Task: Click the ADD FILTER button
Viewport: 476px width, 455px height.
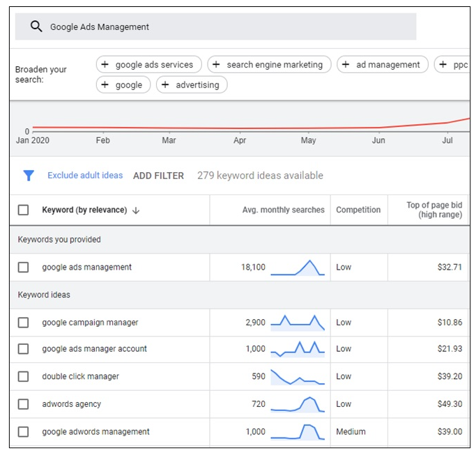Action: [158, 176]
